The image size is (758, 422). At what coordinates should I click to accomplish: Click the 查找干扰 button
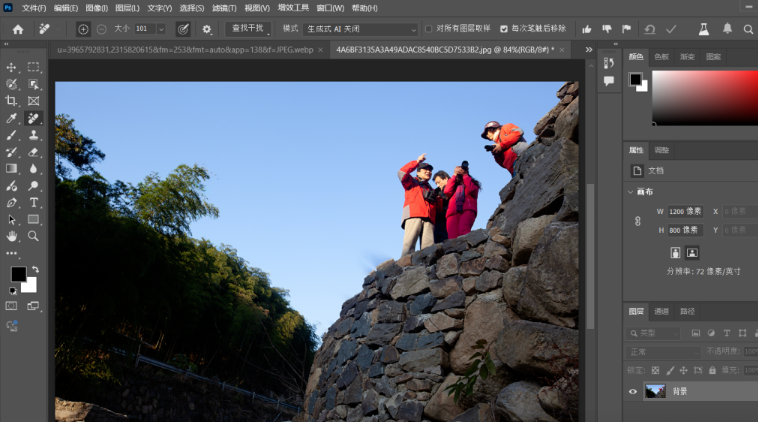246,30
